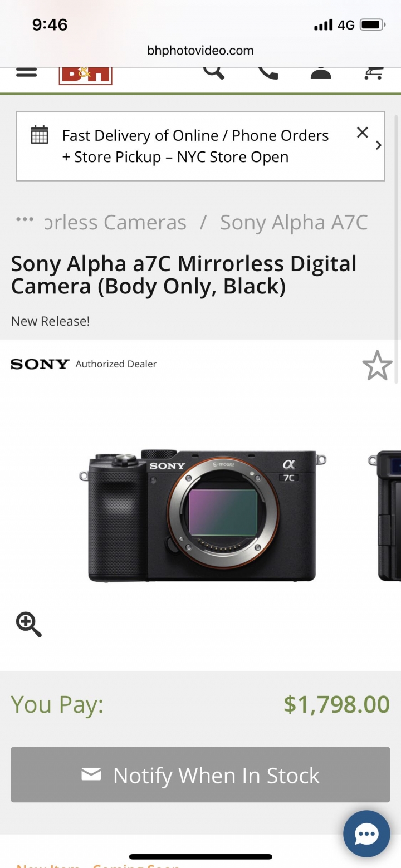Tap the calendar icon in banner
401x868 pixels.
pos(39,135)
